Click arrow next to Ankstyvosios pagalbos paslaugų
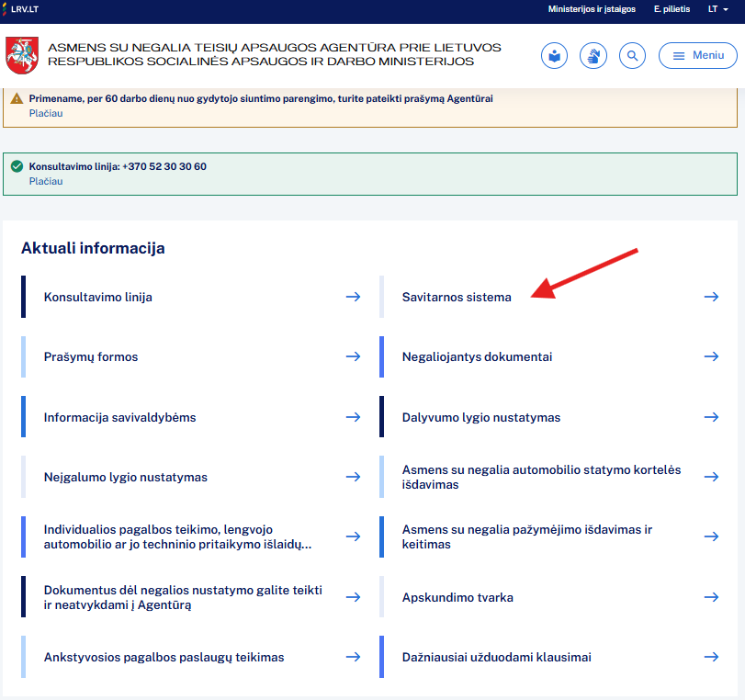This screenshot has width=745, height=700. coord(353,657)
